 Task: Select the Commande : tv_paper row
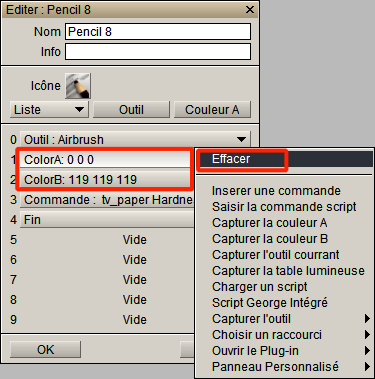pos(107,200)
